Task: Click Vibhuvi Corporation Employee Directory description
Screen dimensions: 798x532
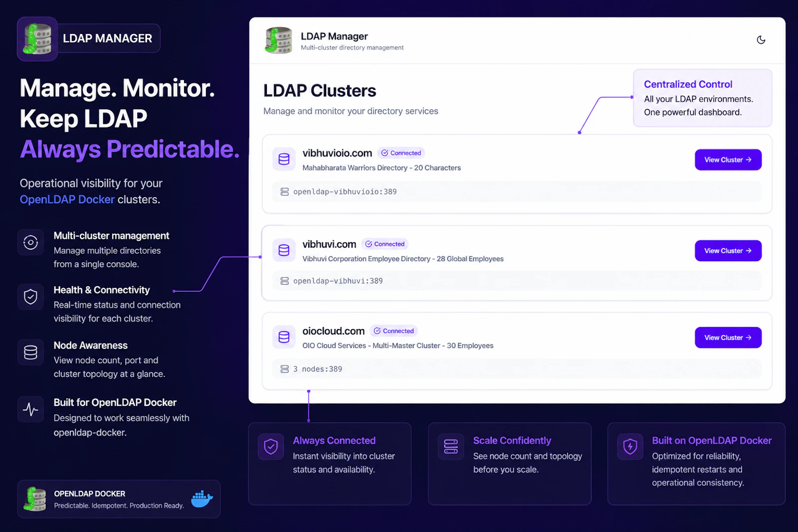Action: pyautogui.click(x=403, y=259)
